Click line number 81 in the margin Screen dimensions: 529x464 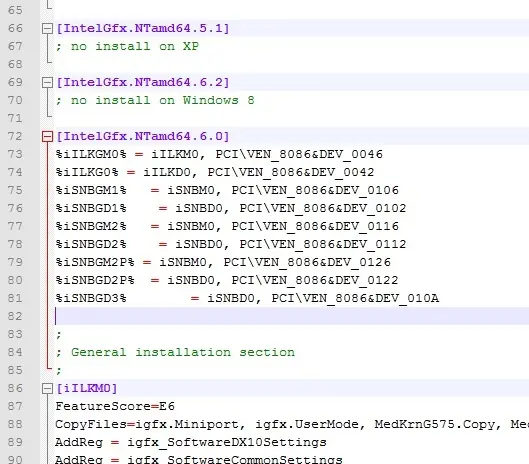(x=15, y=298)
